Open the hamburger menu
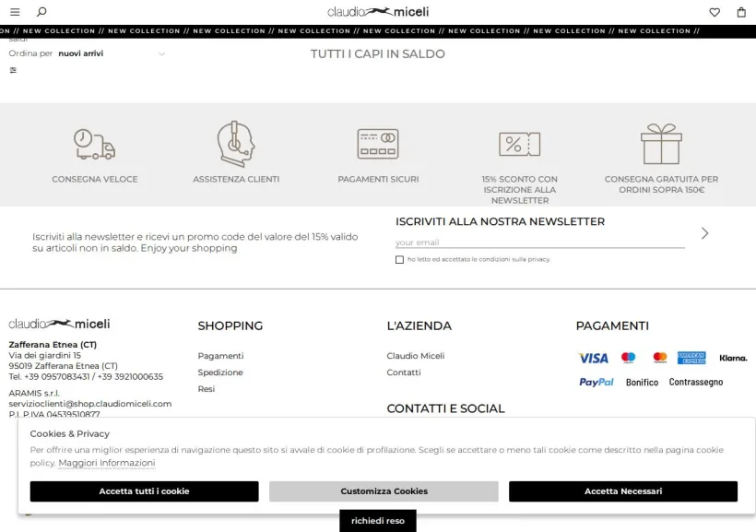 (x=15, y=12)
